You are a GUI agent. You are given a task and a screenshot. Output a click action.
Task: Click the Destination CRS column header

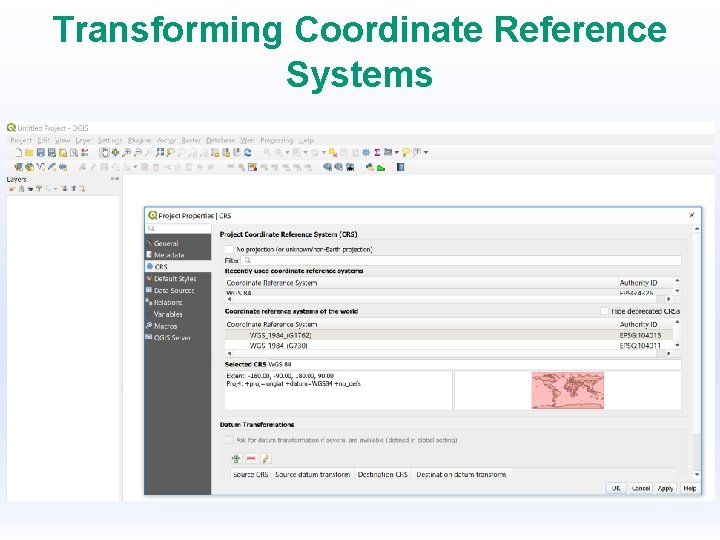point(382,474)
